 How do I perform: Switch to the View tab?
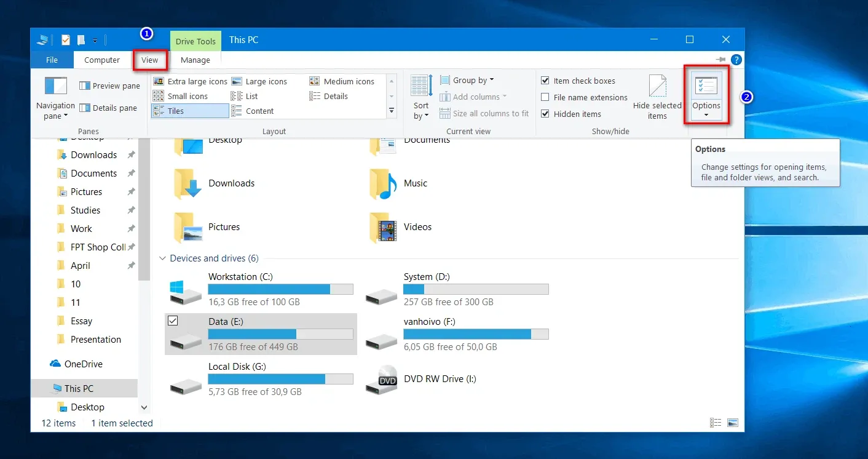click(x=150, y=60)
